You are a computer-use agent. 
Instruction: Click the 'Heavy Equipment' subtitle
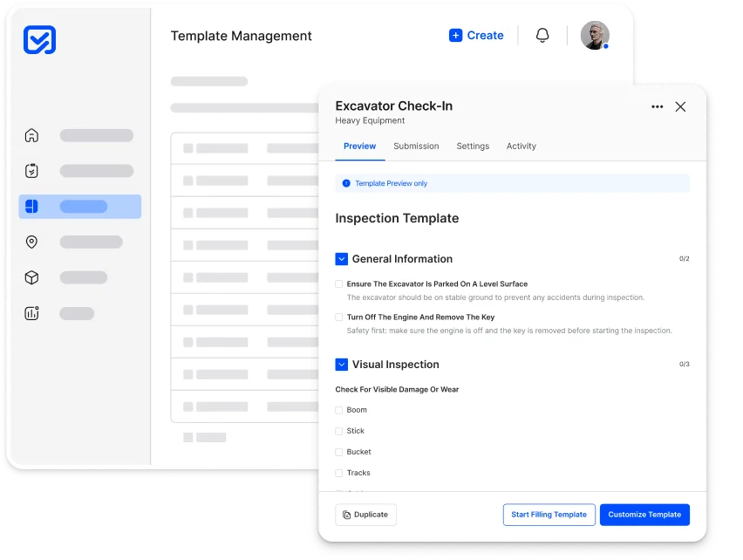coord(370,121)
